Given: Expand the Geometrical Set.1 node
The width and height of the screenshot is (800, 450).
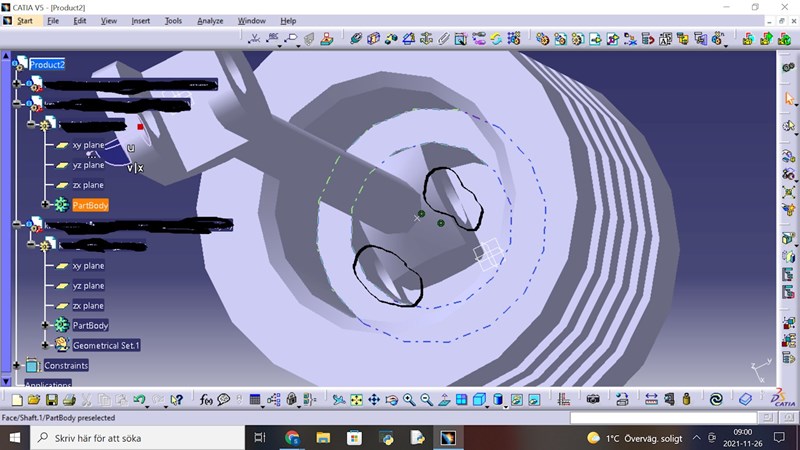Looking at the screenshot, I should tap(45, 345).
